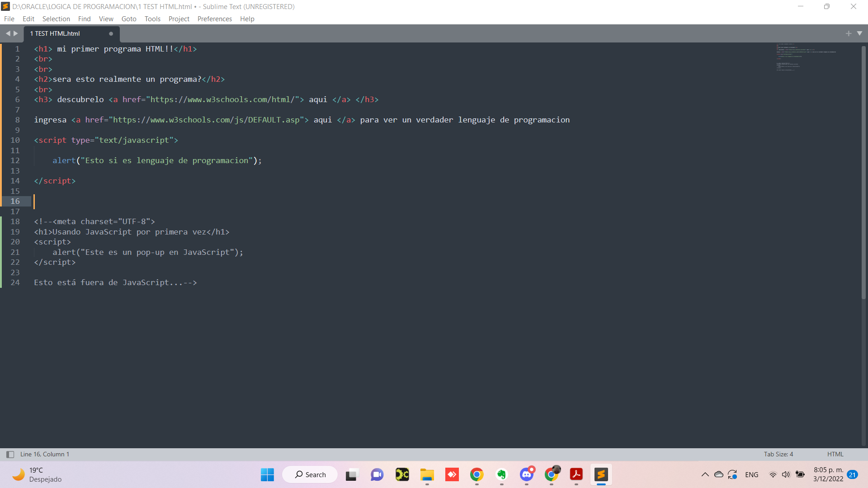
Task: Open the Find menu
Action: click(x=84, y=19)
